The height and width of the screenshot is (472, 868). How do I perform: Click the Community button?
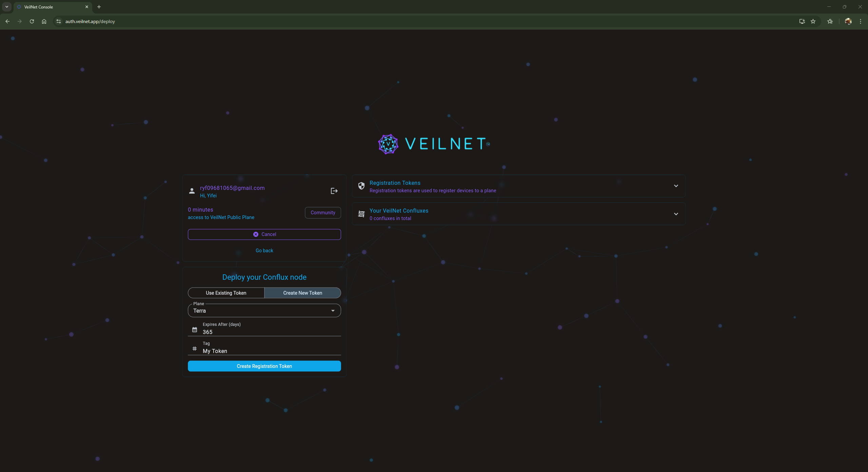[322, 213]
